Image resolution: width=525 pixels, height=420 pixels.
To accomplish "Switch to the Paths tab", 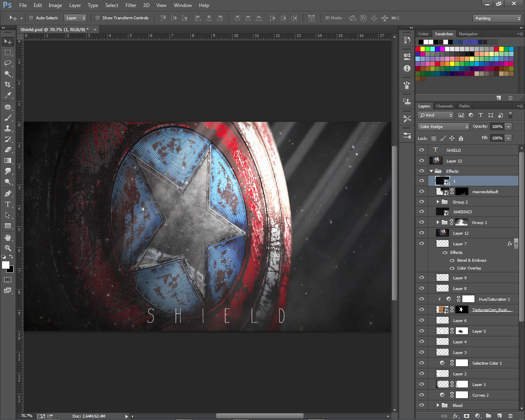I will point(464,106).
